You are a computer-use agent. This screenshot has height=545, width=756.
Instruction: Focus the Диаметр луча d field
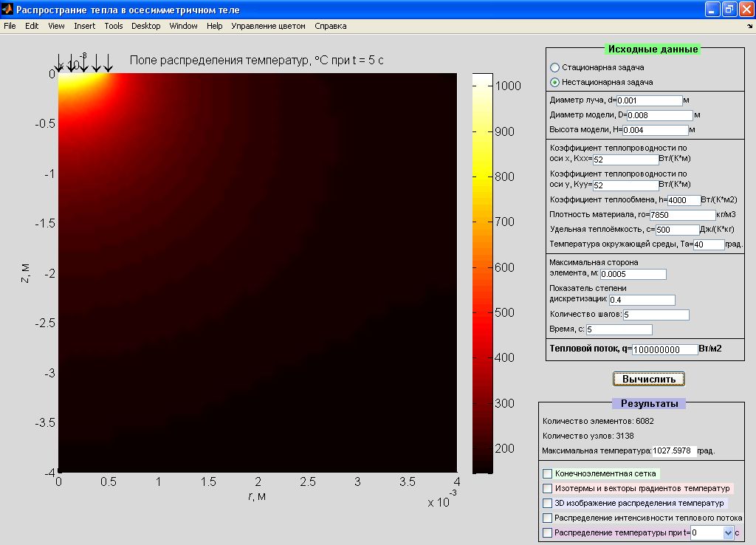tap(649, 100)
